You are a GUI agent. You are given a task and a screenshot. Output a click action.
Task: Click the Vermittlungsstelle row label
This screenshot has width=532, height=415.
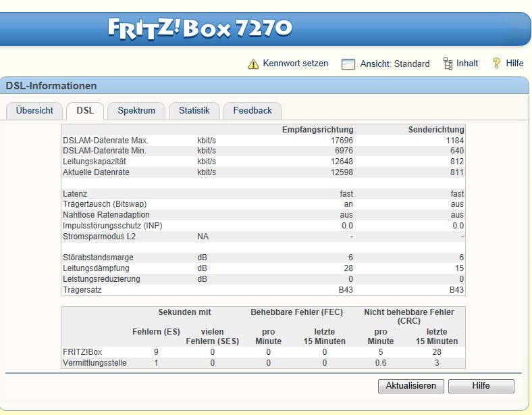95,363
